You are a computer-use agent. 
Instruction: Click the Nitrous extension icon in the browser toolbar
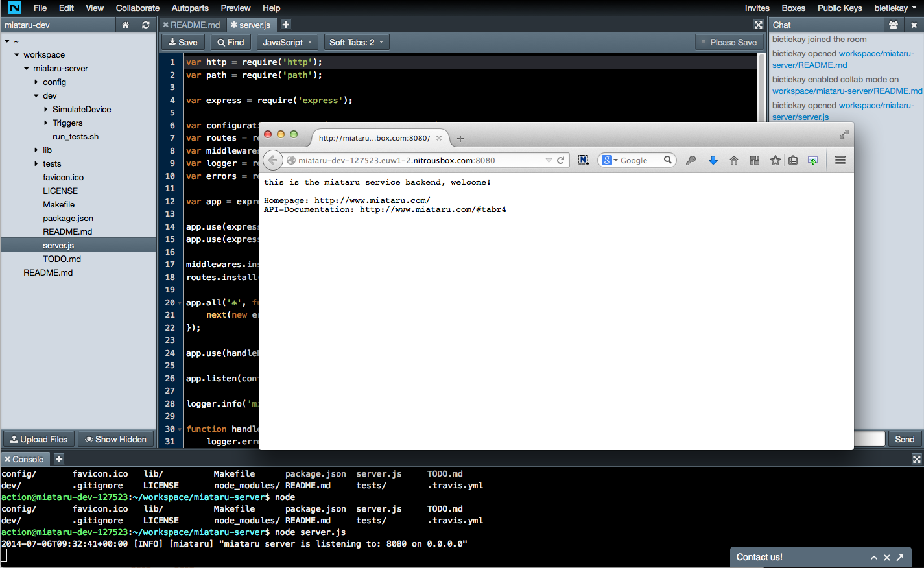pos(583,160)
